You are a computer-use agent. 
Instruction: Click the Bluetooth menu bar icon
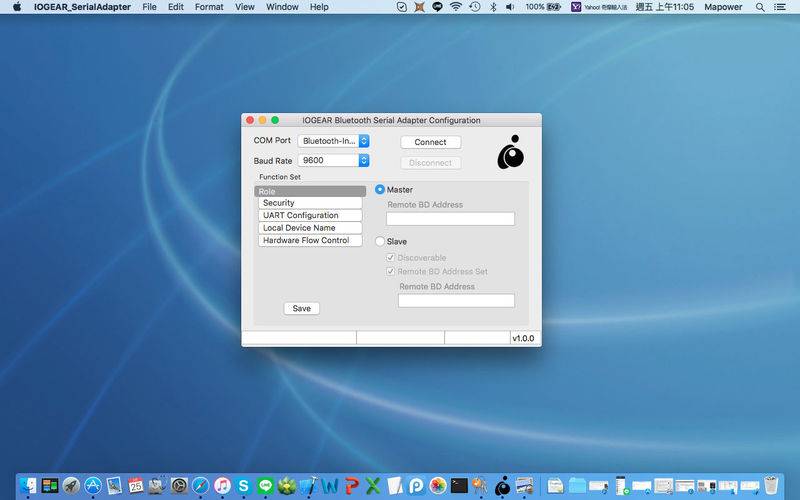pyautogui.click(x=493, y=7)
